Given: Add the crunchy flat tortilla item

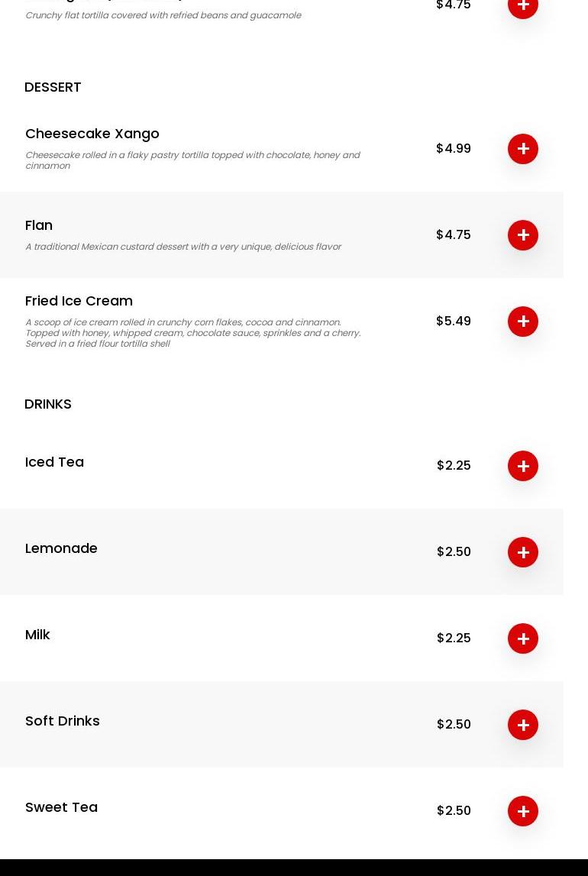Looking at the screenshot, I should (523, 6).
